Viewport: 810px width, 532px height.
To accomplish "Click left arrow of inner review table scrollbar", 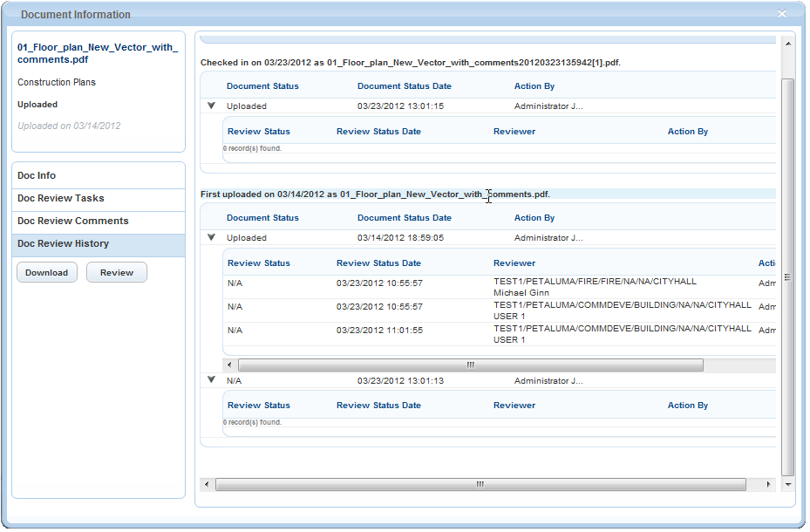I will coord(230,365).
